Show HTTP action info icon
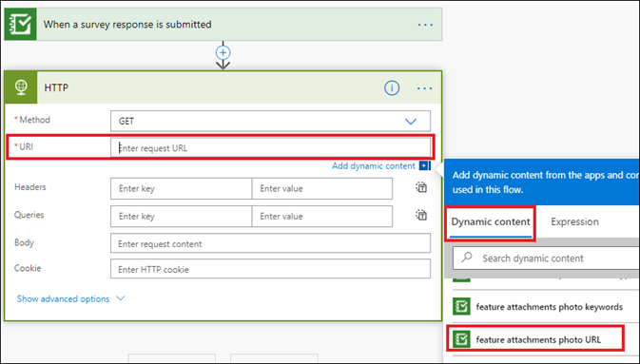 392,87
